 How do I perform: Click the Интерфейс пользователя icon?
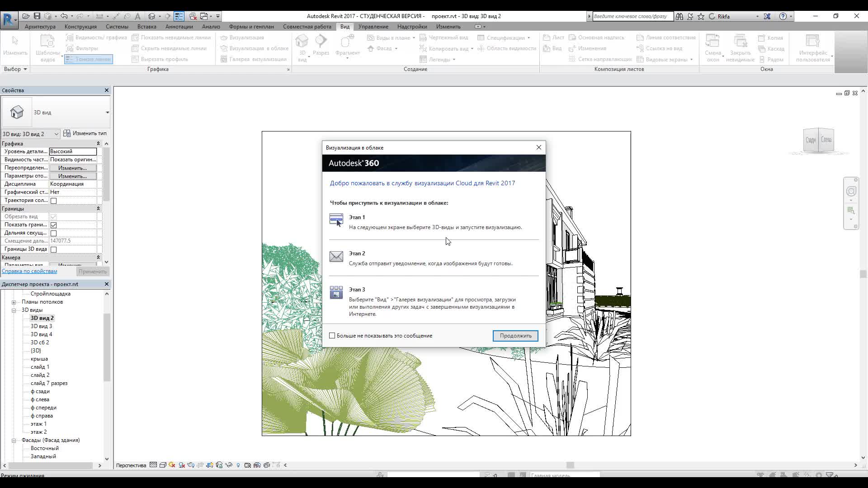[812, 42]
